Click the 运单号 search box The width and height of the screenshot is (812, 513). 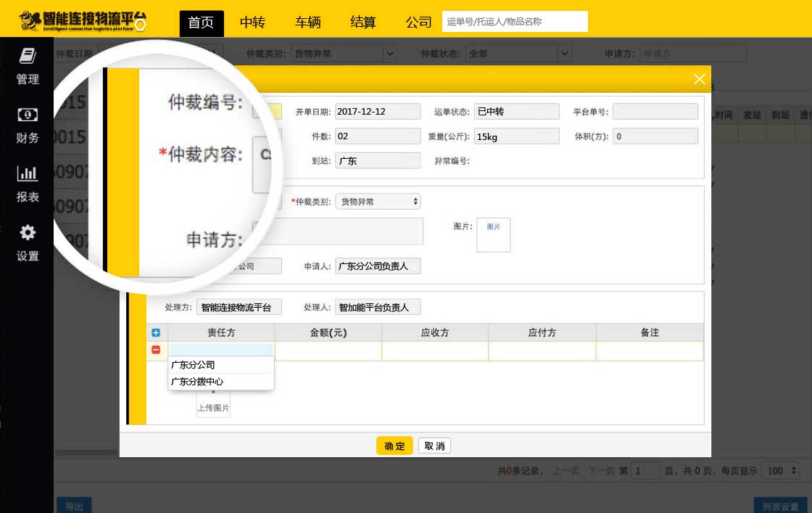(515, 22)
